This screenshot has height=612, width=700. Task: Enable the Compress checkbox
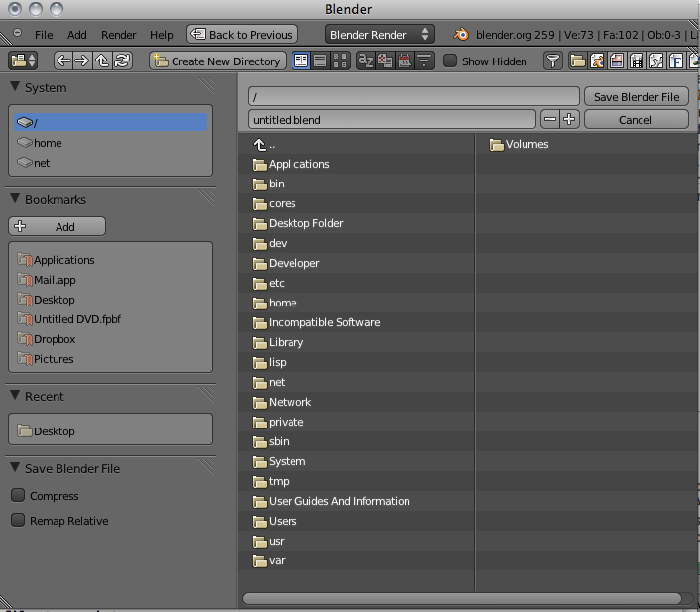pos(18,495)
